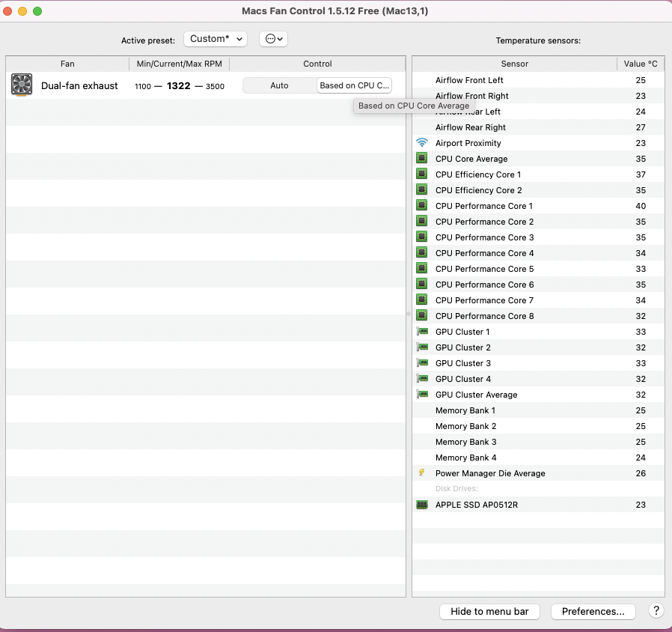Select the APPLE SSD AP0512R label
The height and width of the screenshot is (632, 672).
477,505
